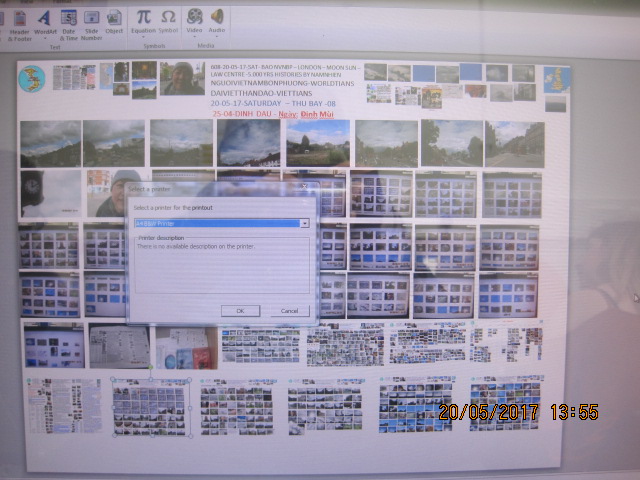Select the UK map picture at top right
The image size is (640, 480).
[x=557, y=80]
